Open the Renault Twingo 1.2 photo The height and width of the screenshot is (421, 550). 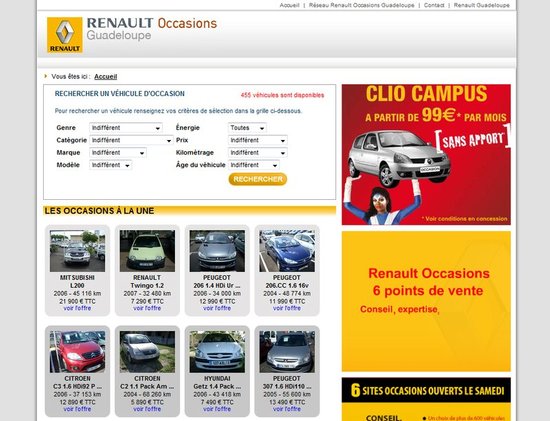tap(147, 251)
